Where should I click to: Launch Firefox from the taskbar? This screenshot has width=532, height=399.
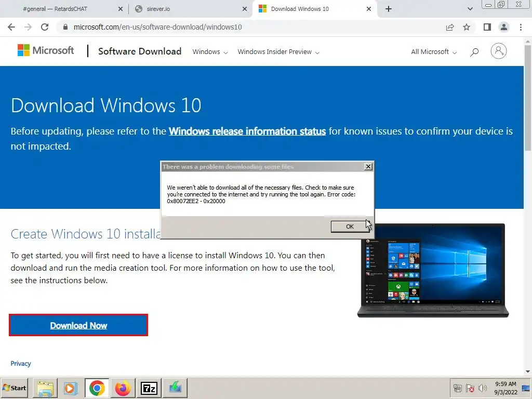coord(123,388)
